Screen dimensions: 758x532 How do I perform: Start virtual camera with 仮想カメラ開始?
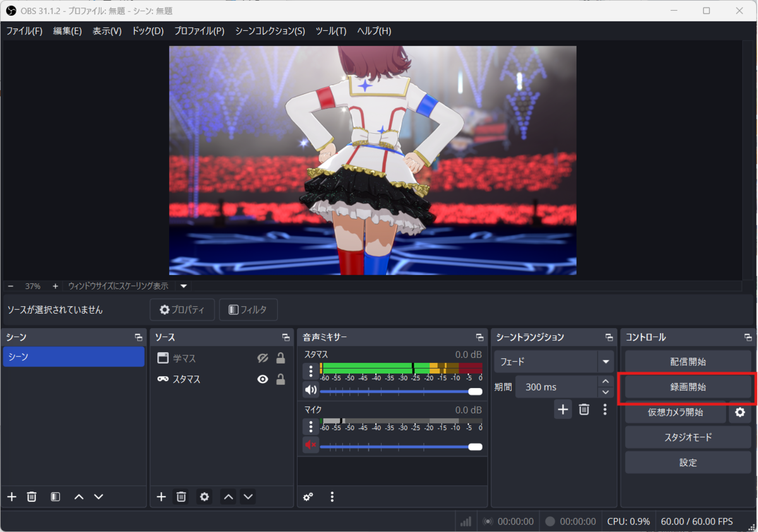point(675,412)
